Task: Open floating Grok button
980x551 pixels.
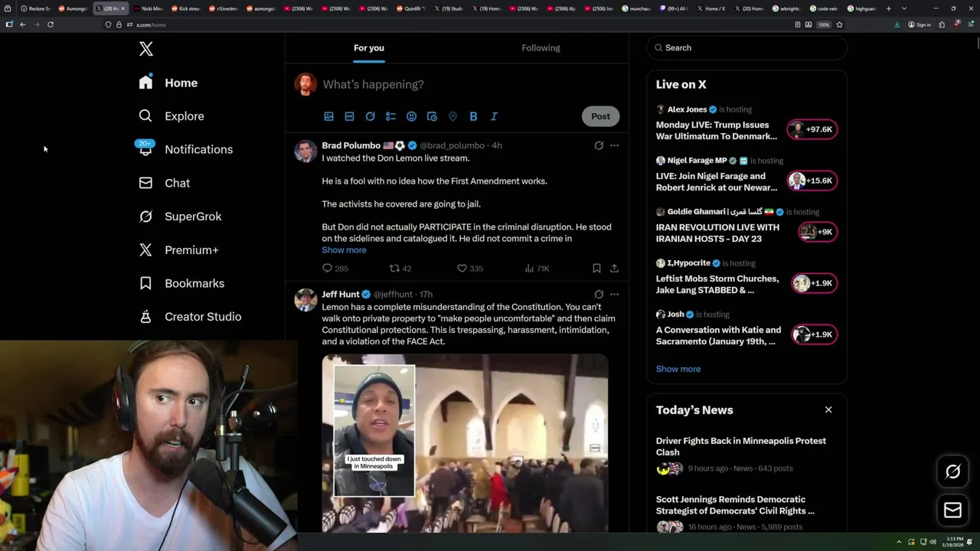Action: coord(952,472)
